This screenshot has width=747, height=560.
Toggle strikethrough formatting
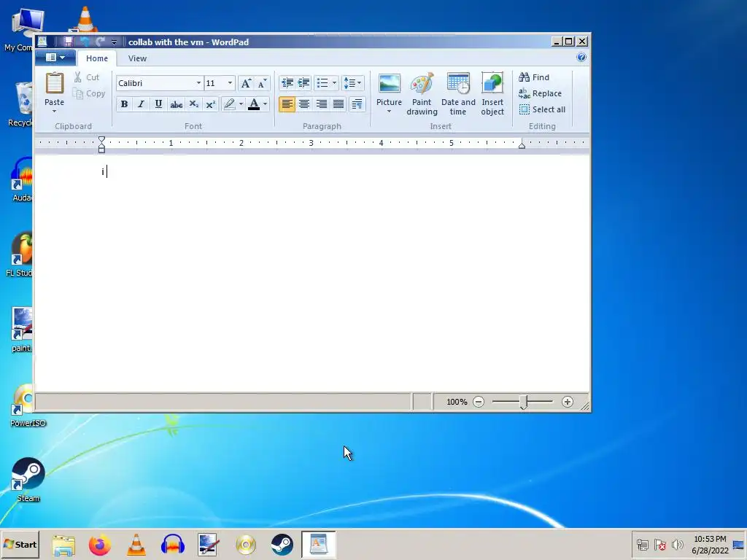click(177, 104)
